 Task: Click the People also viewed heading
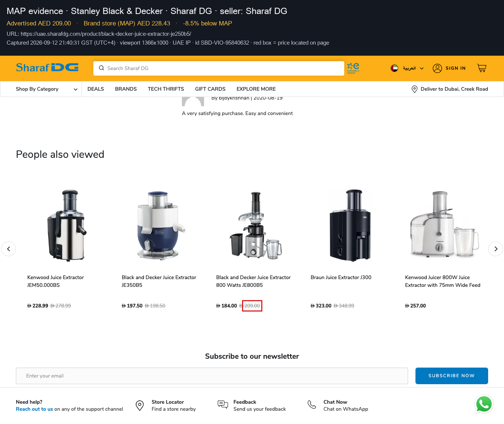(60, 154)
